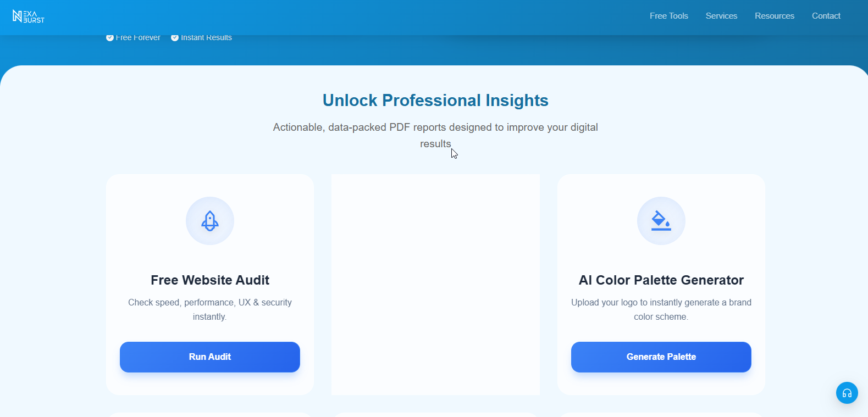Click the Unlock Professional Insights heading
The image size is (868, 417).
point(435,101)
